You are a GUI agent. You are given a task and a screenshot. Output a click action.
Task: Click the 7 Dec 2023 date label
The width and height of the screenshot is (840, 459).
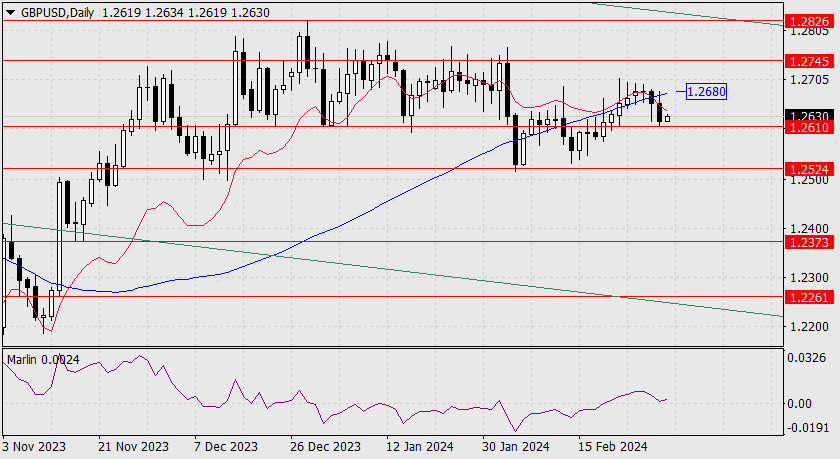[x=226, y=447]
